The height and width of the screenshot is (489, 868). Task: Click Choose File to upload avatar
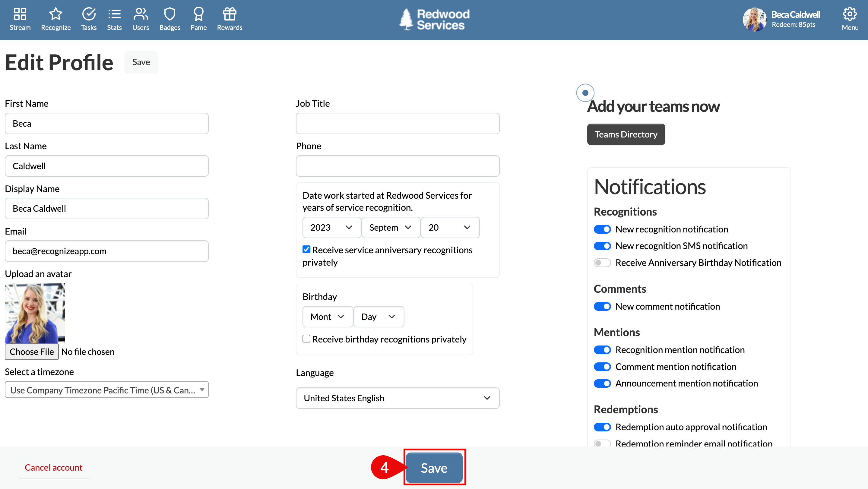click(x=32, y=352)
